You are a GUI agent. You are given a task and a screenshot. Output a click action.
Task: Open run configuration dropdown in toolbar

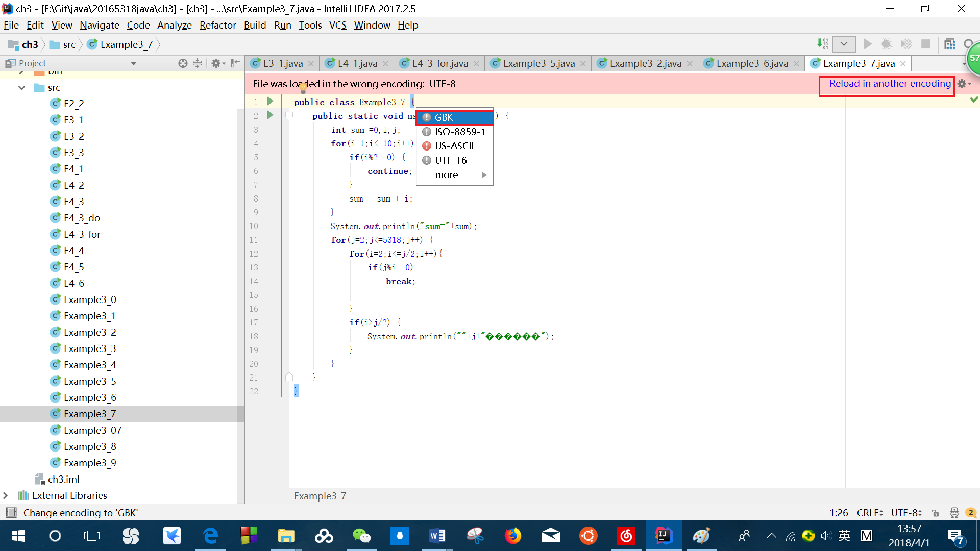click(x=844, y=44)
